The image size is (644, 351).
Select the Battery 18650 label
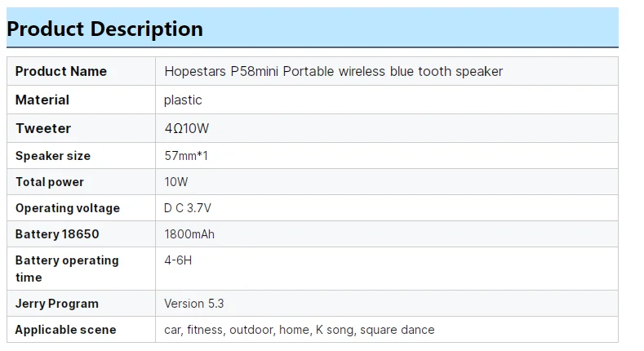point(57,234)
